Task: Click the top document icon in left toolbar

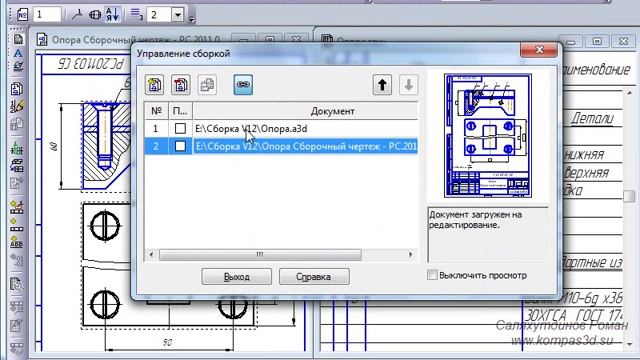Action: [x=18, y=39]
